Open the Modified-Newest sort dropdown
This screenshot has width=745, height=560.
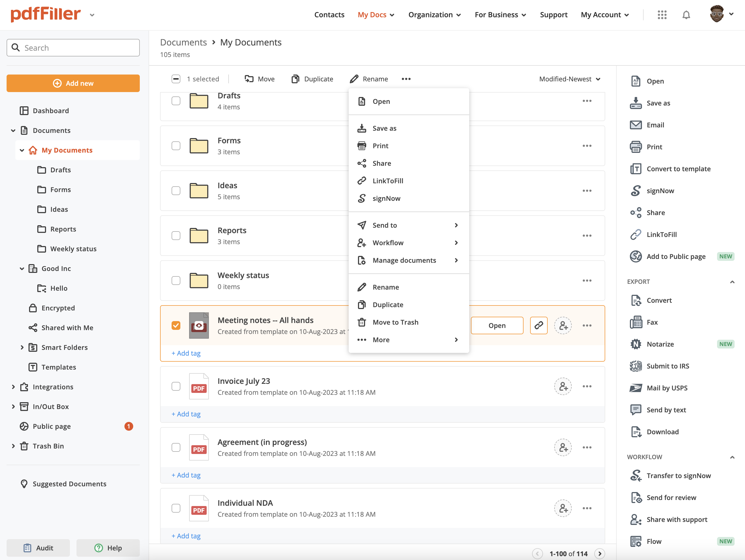[570, 79]
